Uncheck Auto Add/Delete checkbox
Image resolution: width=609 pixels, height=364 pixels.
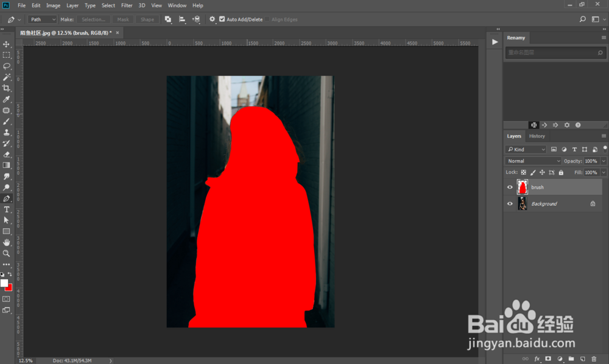(222, 19)
